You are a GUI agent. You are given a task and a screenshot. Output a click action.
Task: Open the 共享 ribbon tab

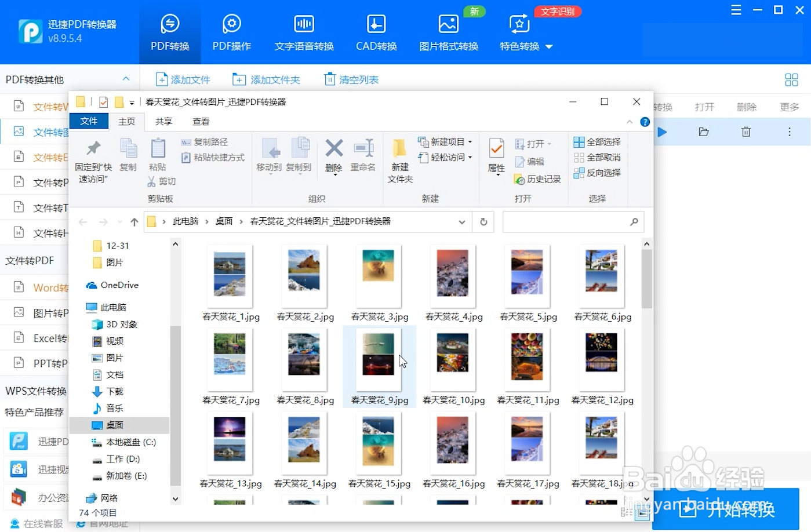point(163,121)
